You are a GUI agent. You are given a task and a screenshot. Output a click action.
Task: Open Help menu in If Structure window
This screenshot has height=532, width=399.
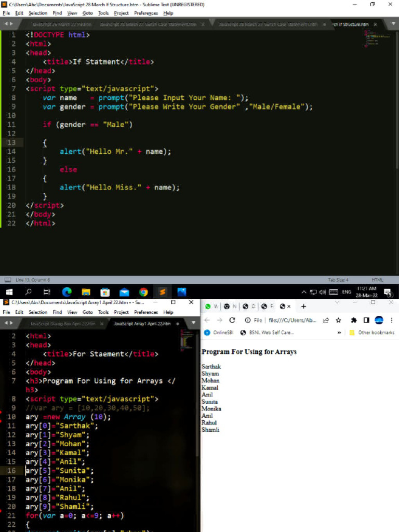(168, 13)
